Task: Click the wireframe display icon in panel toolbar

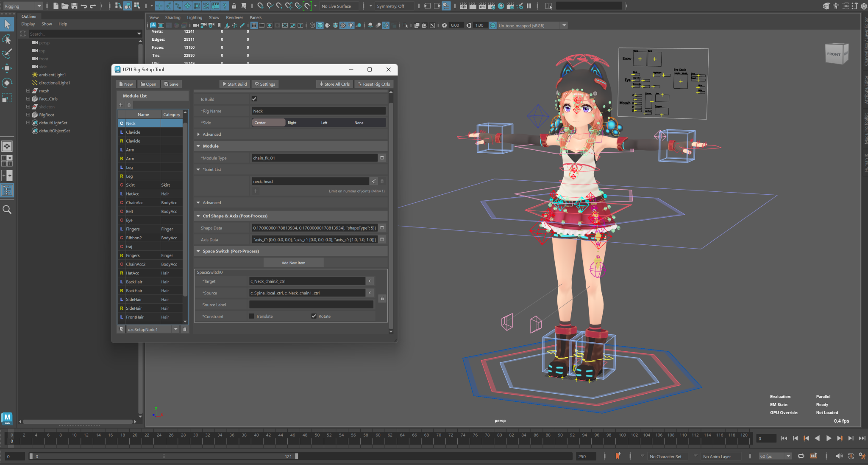Action: pos(312,25)
